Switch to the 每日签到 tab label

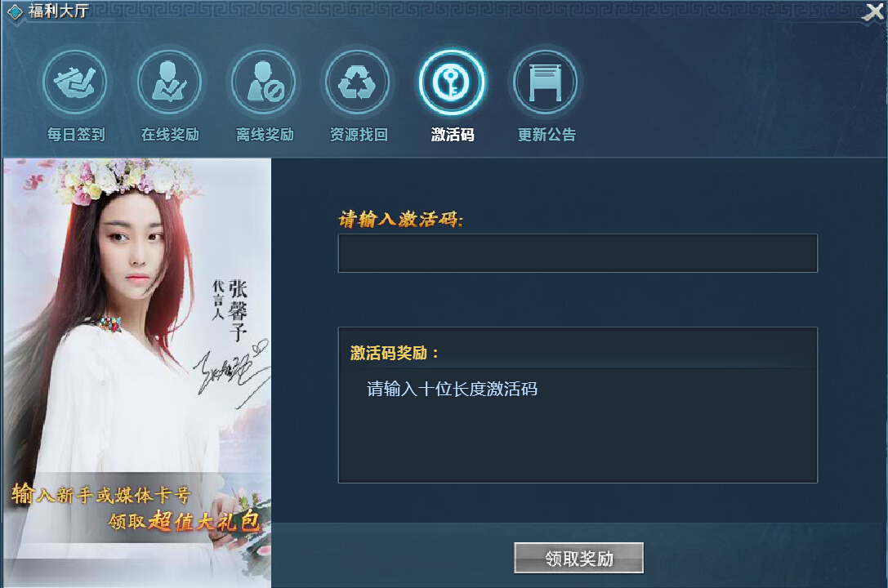76,135
